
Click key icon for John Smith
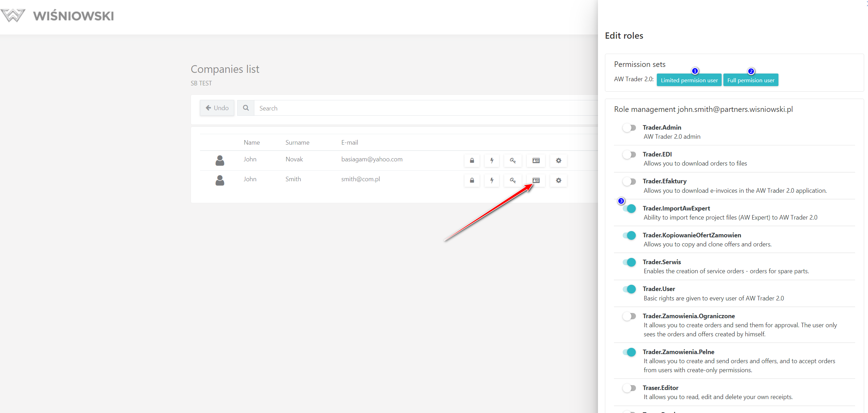click(513, 181)
